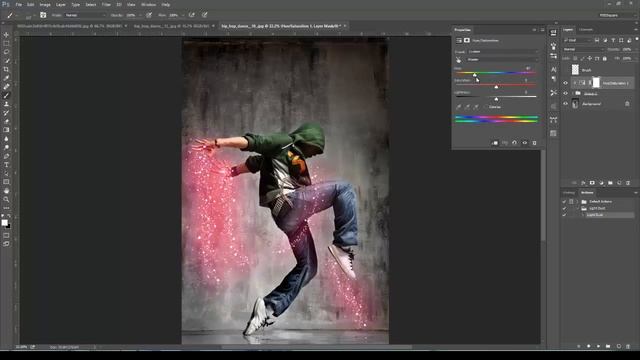Image resolution: width=640 pixels, height=360 pixels.
Task: Select the Brush layer thumbnail
Action: click(575, 70)
